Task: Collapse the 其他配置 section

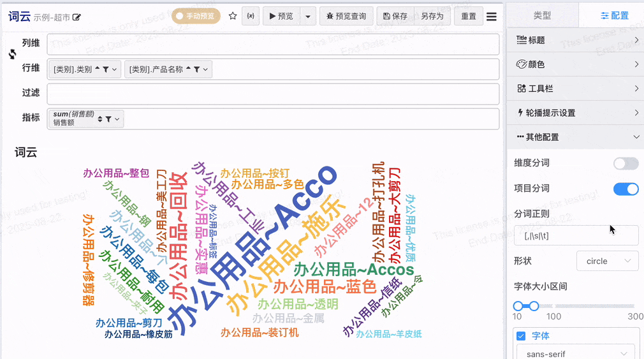Action: [575, 137]
